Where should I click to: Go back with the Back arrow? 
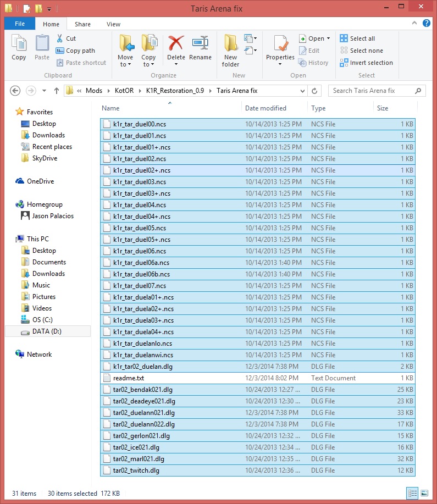(x=15, y=91)
